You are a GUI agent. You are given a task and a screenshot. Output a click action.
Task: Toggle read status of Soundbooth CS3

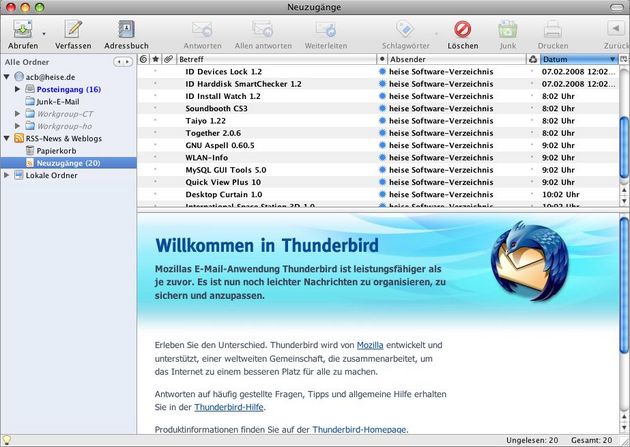pos(382,108)
